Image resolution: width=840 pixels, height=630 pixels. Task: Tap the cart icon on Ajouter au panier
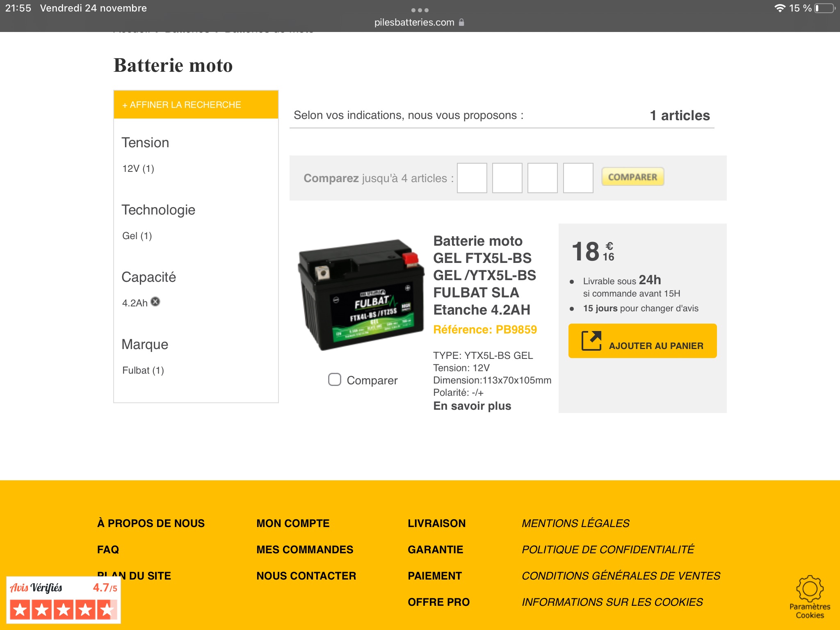591,341
